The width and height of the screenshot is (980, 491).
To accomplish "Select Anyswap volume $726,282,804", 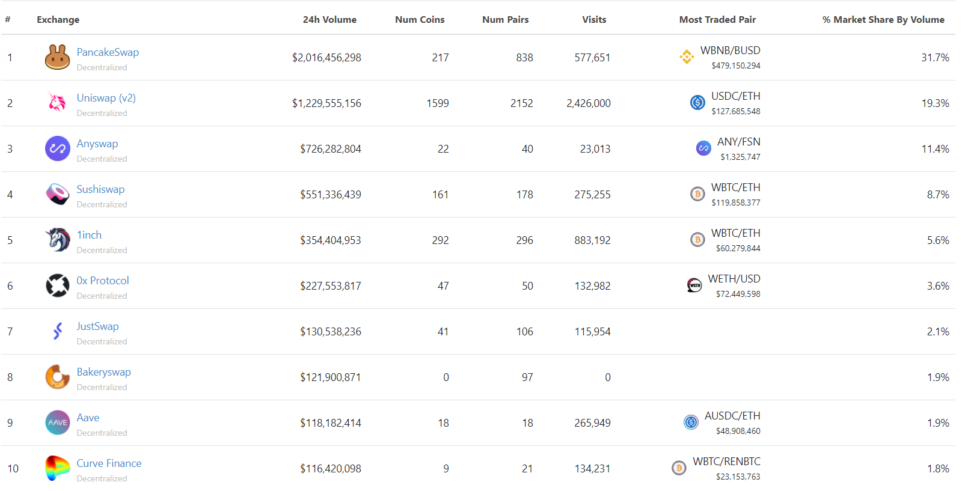I will 331,149.
